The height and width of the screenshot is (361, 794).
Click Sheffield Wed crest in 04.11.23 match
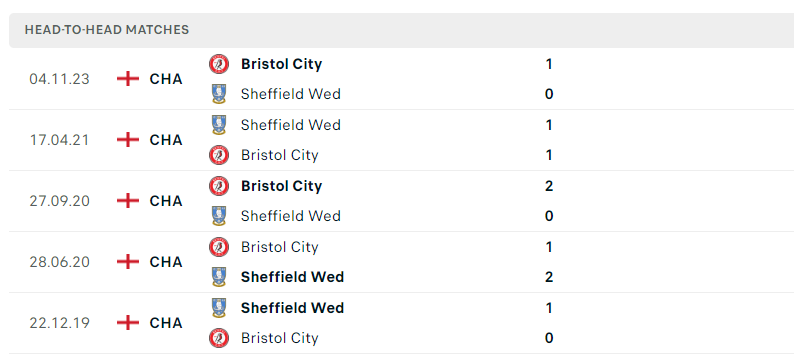(x=219, y=94)
